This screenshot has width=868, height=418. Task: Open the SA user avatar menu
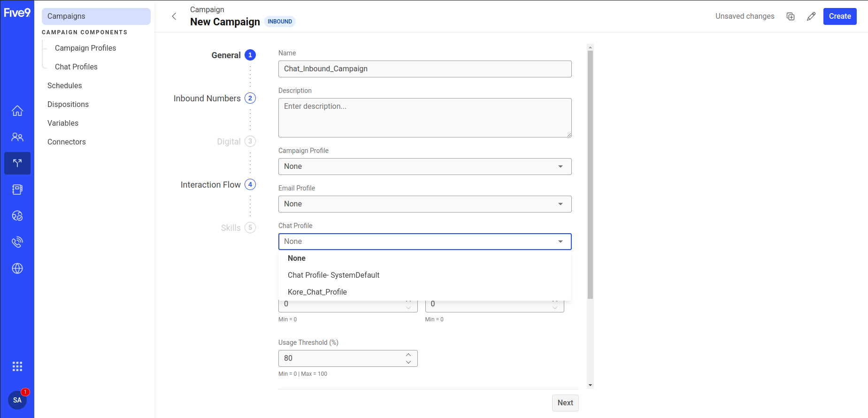17,400
